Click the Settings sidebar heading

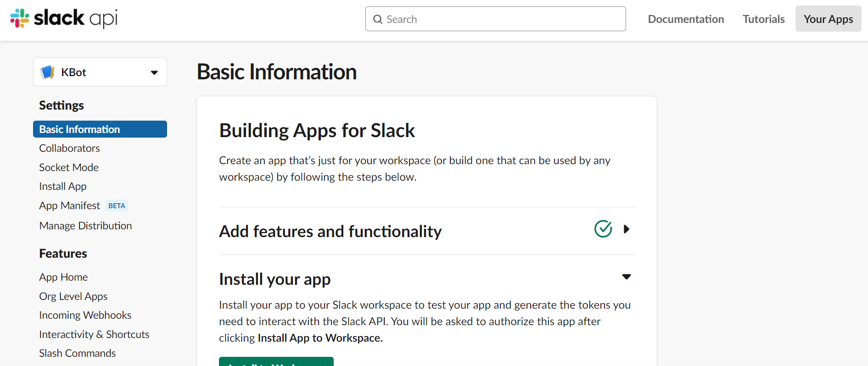(x=62, y=105)
